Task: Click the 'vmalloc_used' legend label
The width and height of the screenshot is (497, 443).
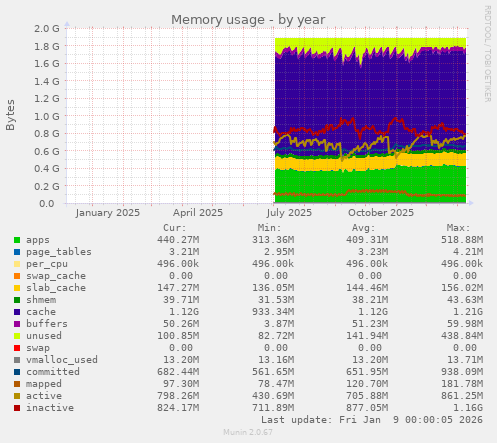Action: click(x=62, y=360)
